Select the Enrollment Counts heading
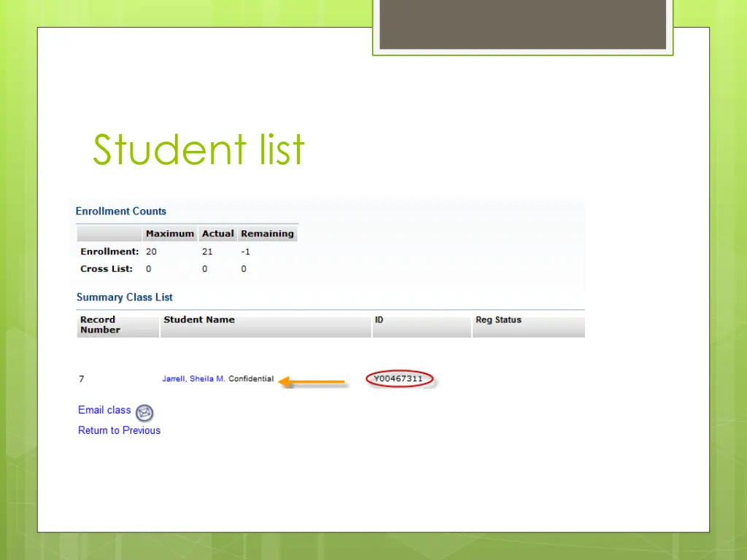Image resolution: width=747 pixels, height=560 pixels. (x=120, y=211)
